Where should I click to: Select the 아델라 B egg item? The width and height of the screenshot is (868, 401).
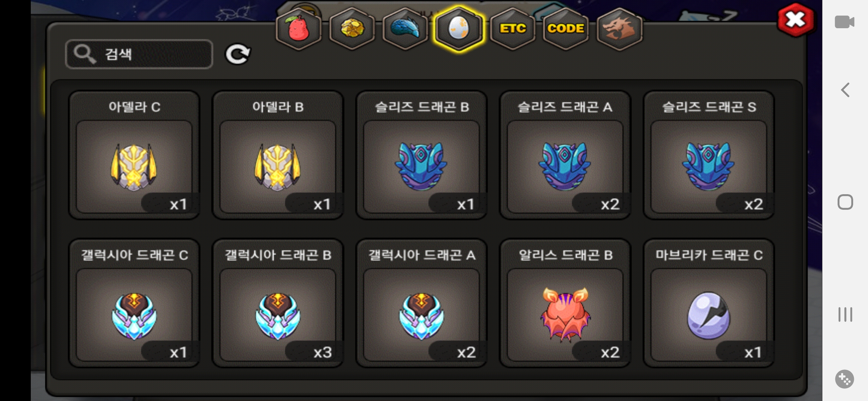[278, 155]
